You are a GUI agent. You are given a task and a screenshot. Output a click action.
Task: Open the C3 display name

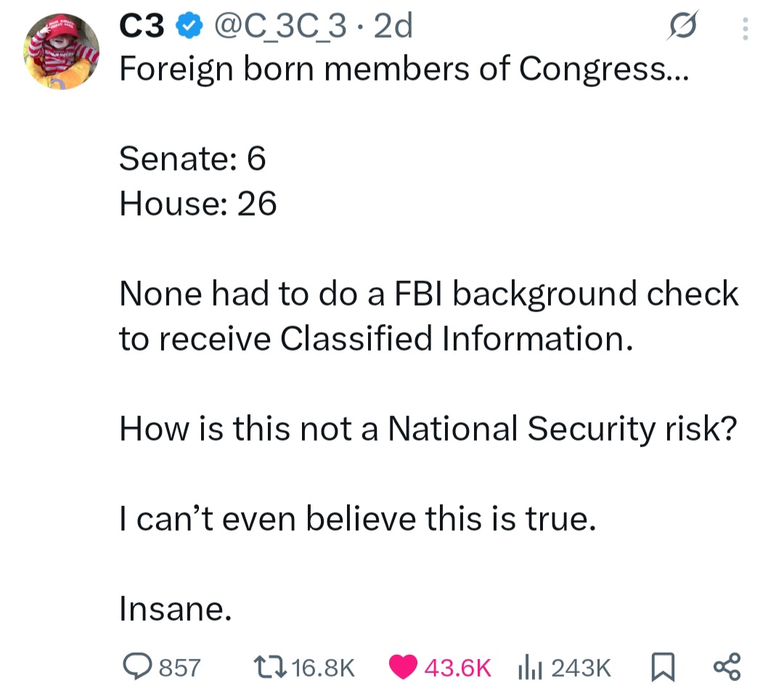(142, 28)
